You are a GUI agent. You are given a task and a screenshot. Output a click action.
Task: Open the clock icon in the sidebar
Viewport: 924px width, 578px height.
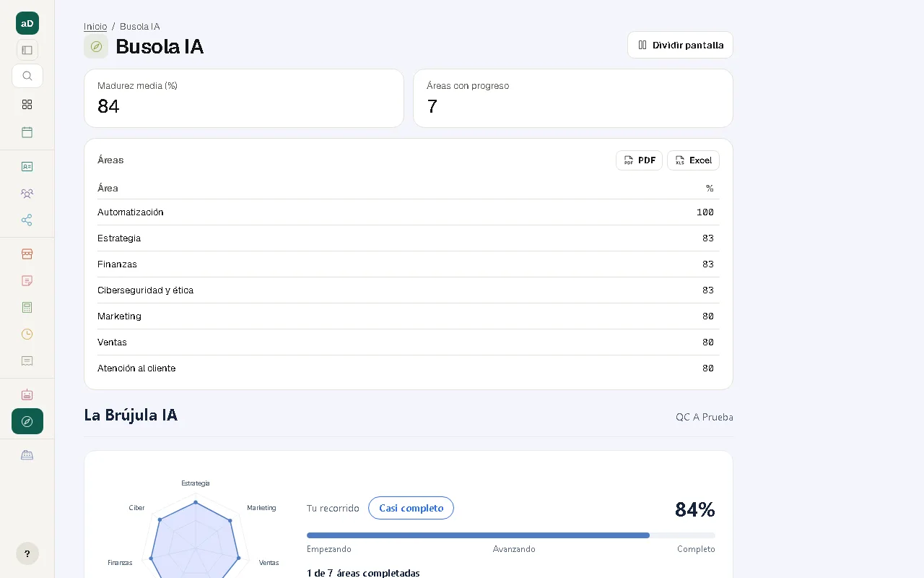pos(27,334)
